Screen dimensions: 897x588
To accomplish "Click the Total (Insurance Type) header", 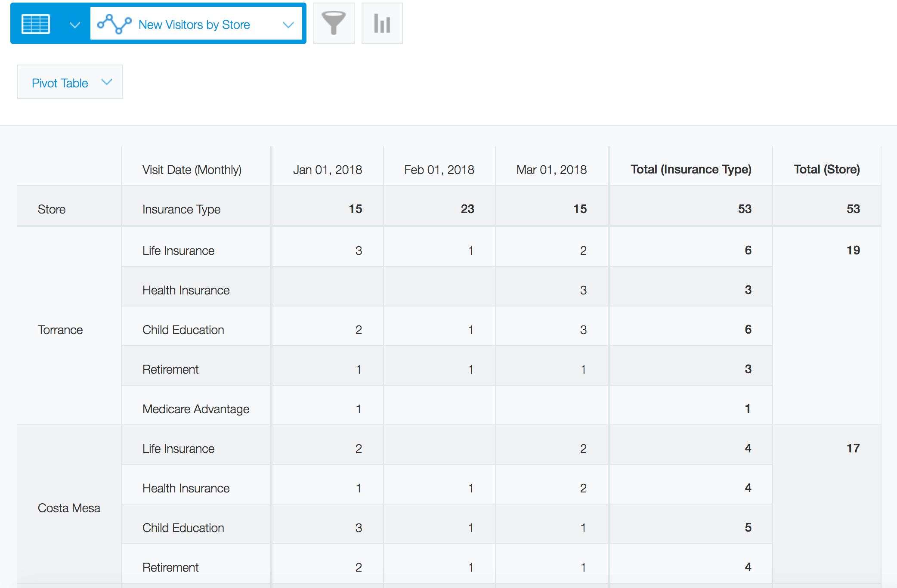I will [x=691, y=170].
